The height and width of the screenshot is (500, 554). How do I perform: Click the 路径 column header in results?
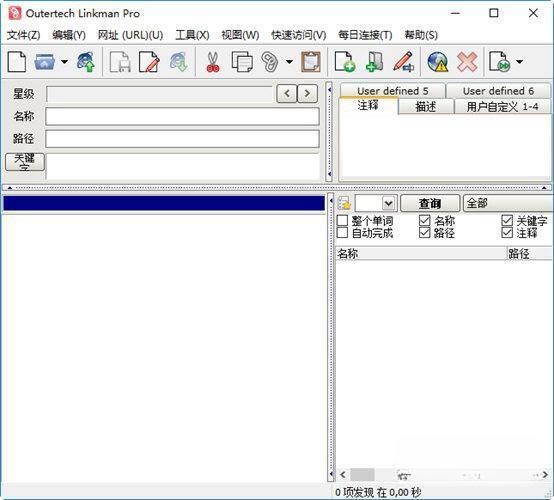click(529, 254)
